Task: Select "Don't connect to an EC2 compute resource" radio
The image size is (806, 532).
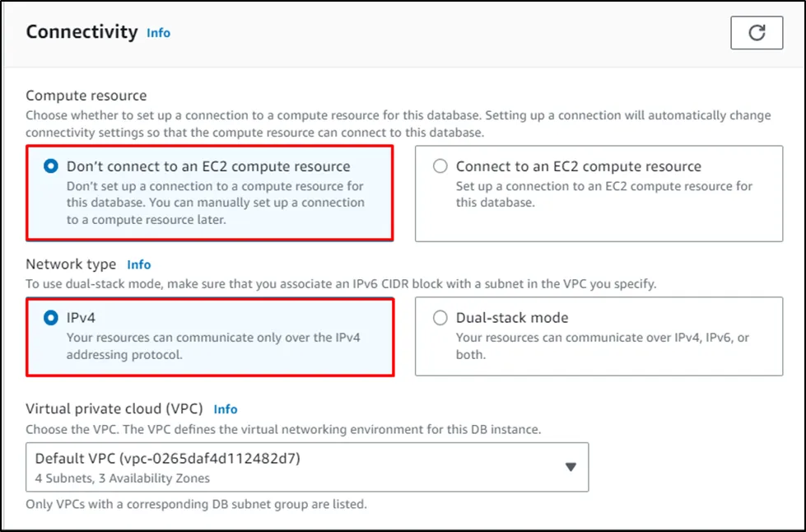Action: [x=51, y=166]
